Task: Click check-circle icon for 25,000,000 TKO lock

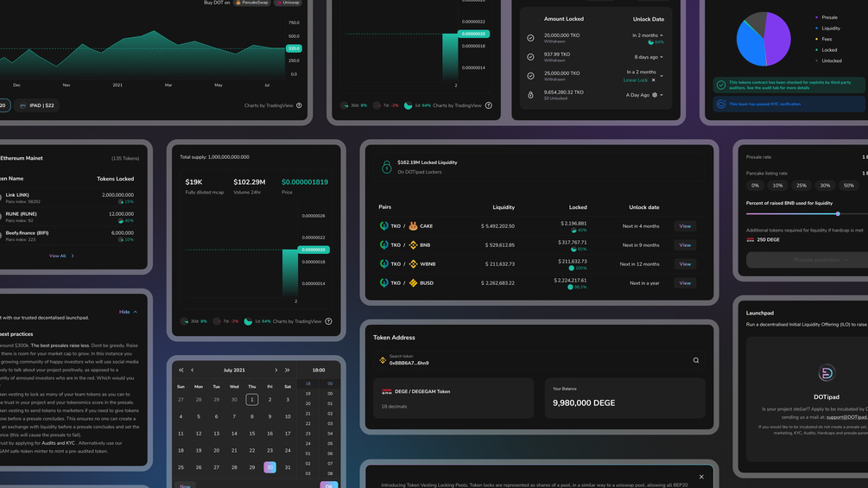Action: [x=530, y=76]
